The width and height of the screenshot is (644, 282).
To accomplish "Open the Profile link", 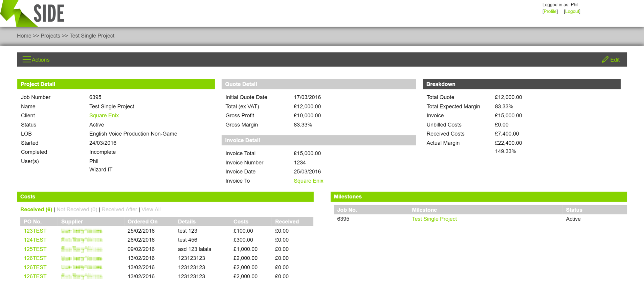I will (x=550, y=11).
